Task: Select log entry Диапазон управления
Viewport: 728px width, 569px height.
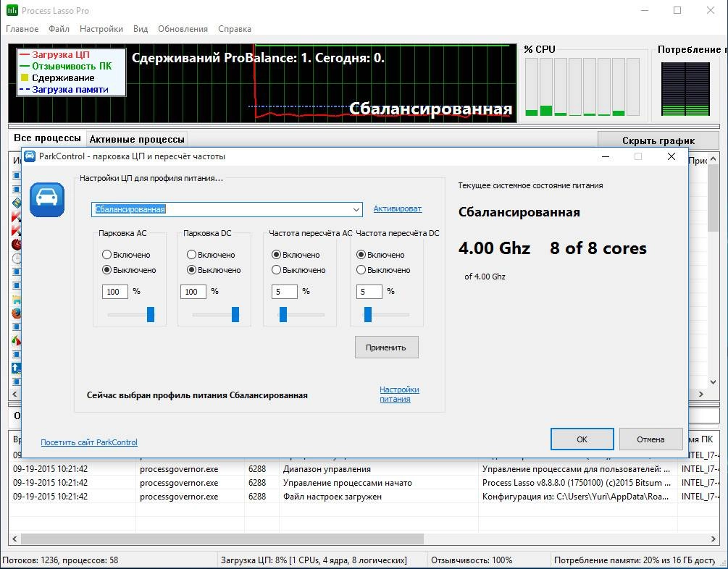Action: click(364, 469)
